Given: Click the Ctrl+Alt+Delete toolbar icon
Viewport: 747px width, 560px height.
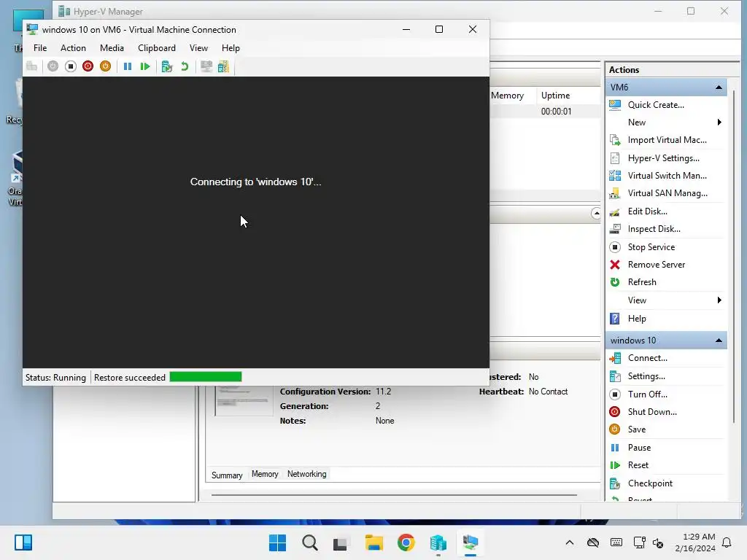Looking at the screenshot, I should (32, 66).
